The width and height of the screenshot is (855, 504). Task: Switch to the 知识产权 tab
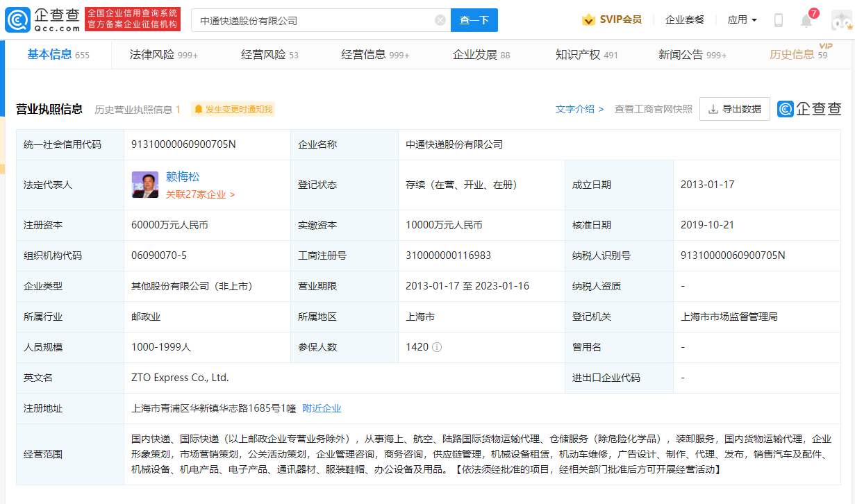point(587,54)
